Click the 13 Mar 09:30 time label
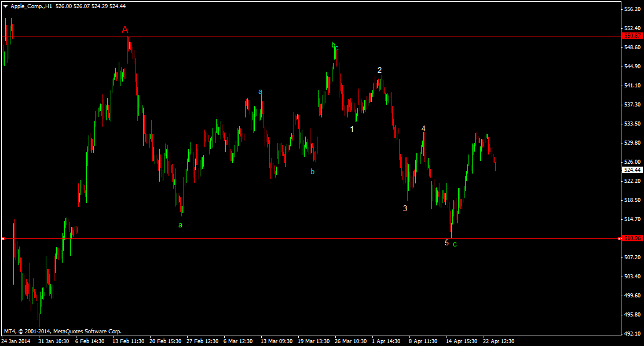This screenshot has width=644, height=346. point(276,341)
